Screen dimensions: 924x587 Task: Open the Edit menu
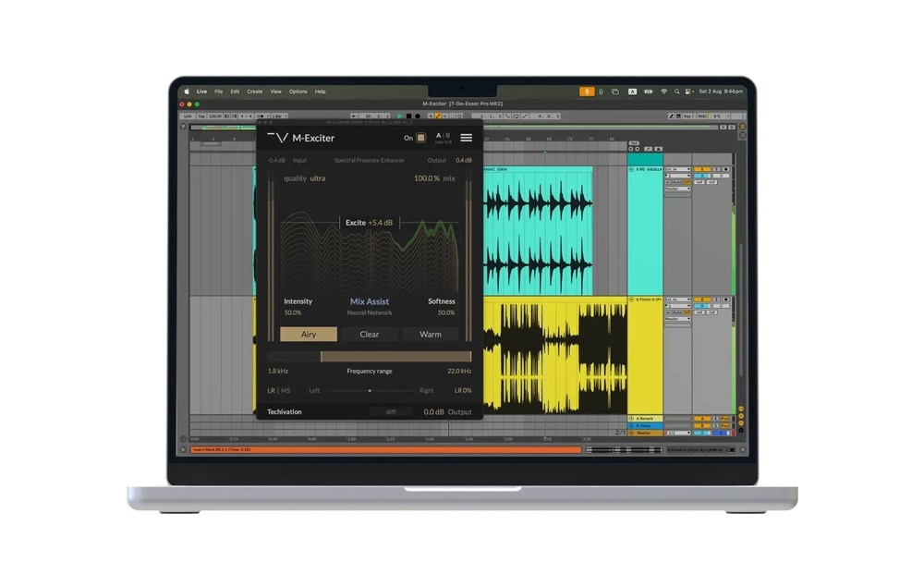click(x=235, y=92)
